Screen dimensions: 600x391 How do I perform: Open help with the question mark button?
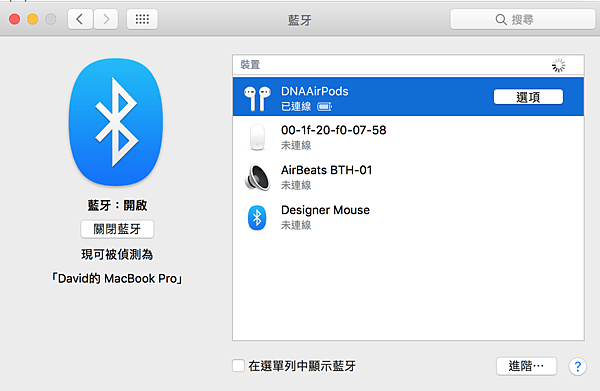[x=577, y=367]
